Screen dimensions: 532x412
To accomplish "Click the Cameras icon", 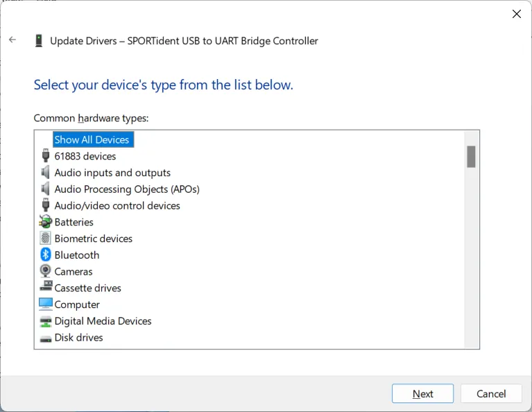I will 46,271.
